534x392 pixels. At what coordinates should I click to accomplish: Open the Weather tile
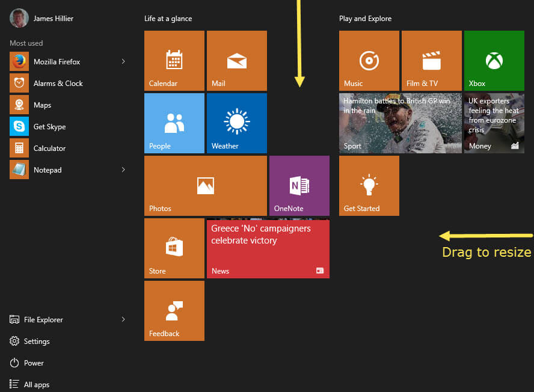coord(237,123)
